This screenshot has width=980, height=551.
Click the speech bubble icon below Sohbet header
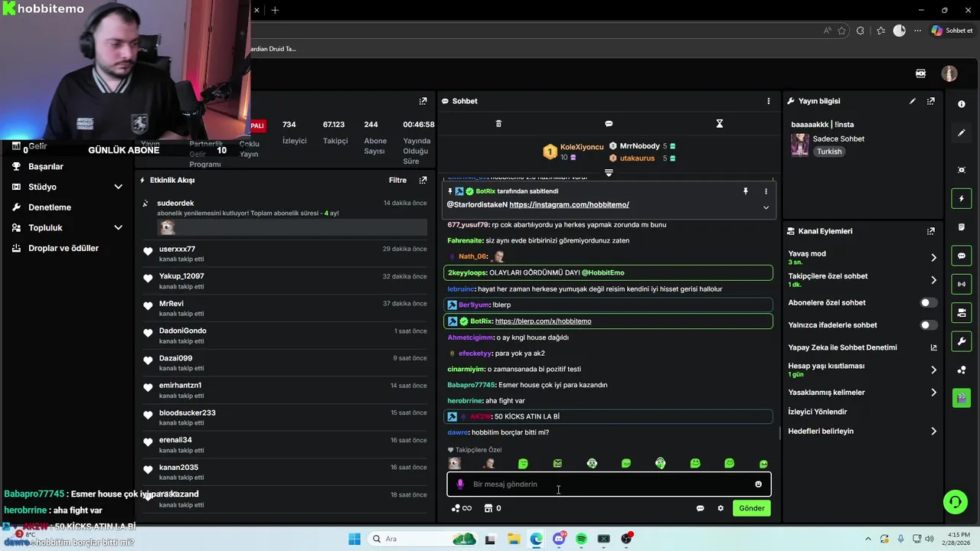point(609,124)
